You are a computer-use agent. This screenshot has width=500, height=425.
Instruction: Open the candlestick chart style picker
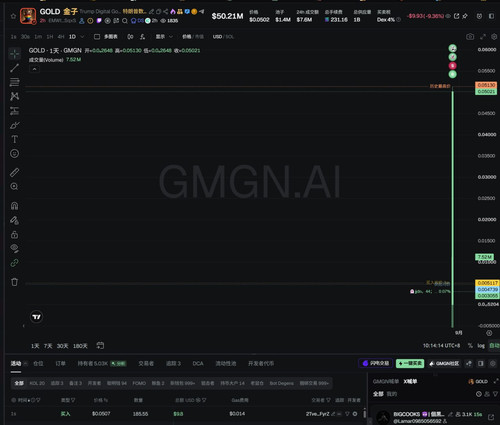click(130, 37)
